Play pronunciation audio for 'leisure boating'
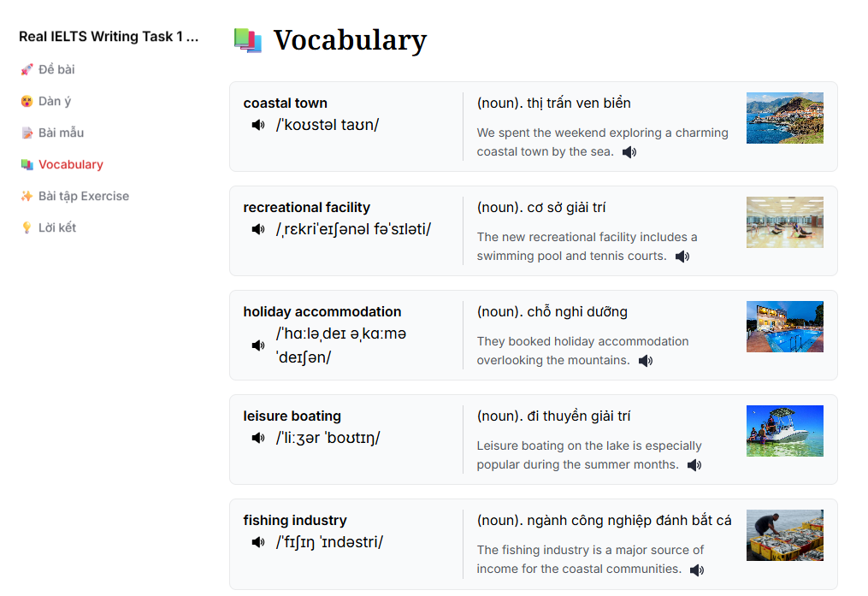 pyautogui.click(x=258, y=439)
